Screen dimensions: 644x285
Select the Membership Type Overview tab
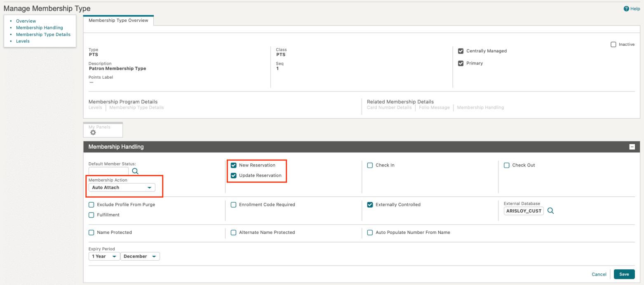coord(118,19)
